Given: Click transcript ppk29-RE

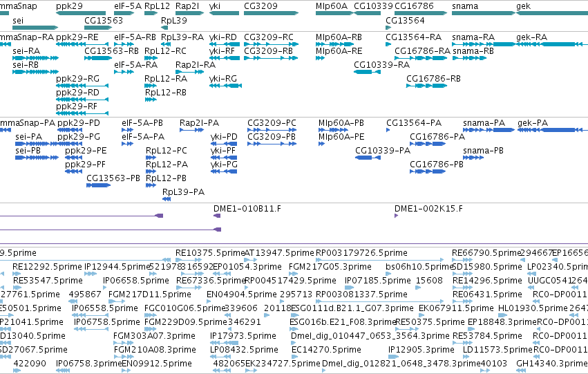Looking at the screenshot, I should [77, 37].
